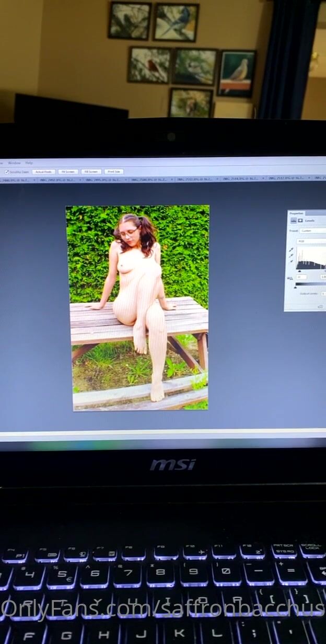
Task: Click the Fit Screen button
Action: click(68, 171)
